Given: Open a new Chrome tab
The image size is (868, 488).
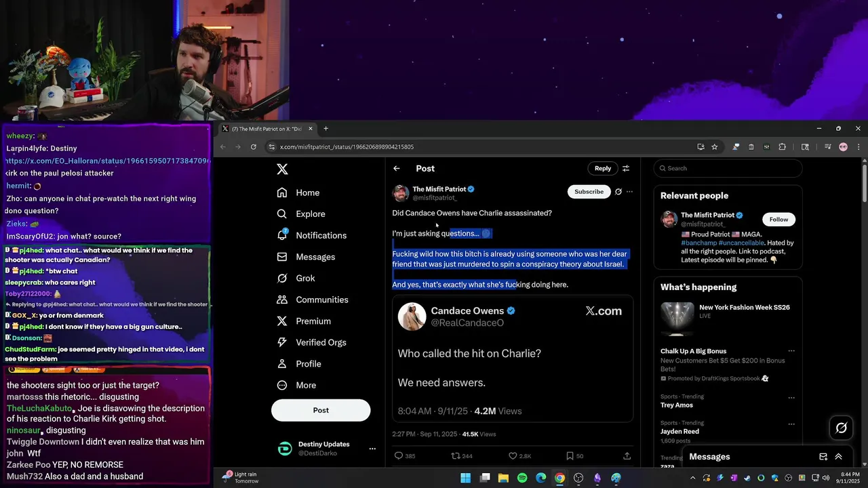Looking at the screenshot, I should (325, 129).
